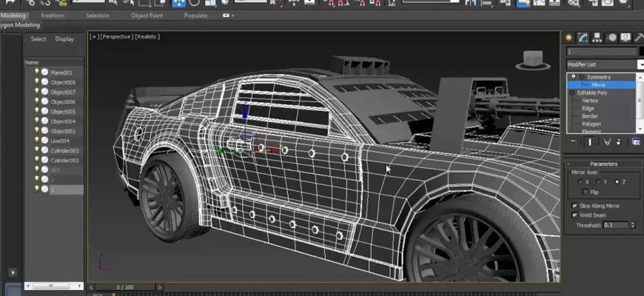Click Configure Modifier Sets icon
This screenshot has height=296, width=644.
pyautogui.click(x=635, y=141)
